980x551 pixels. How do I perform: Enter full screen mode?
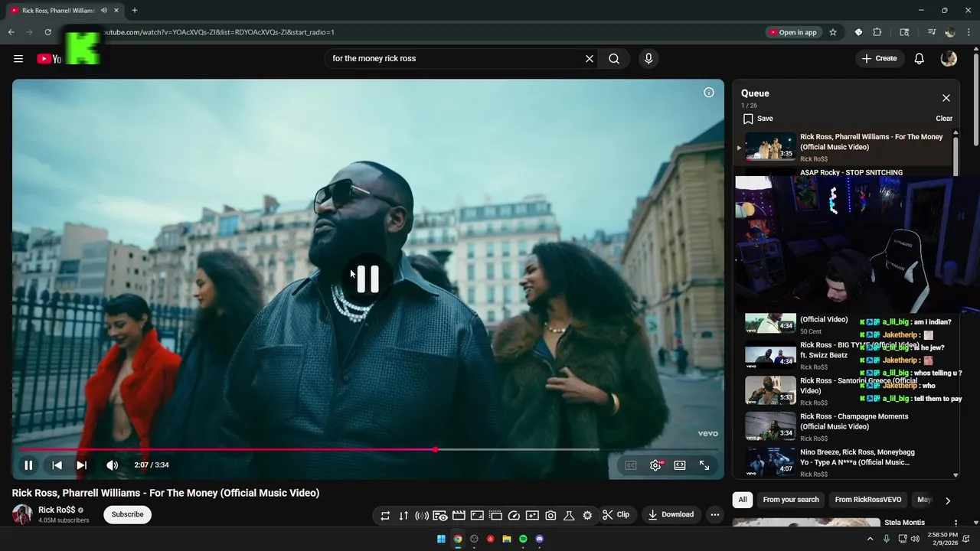704,465
